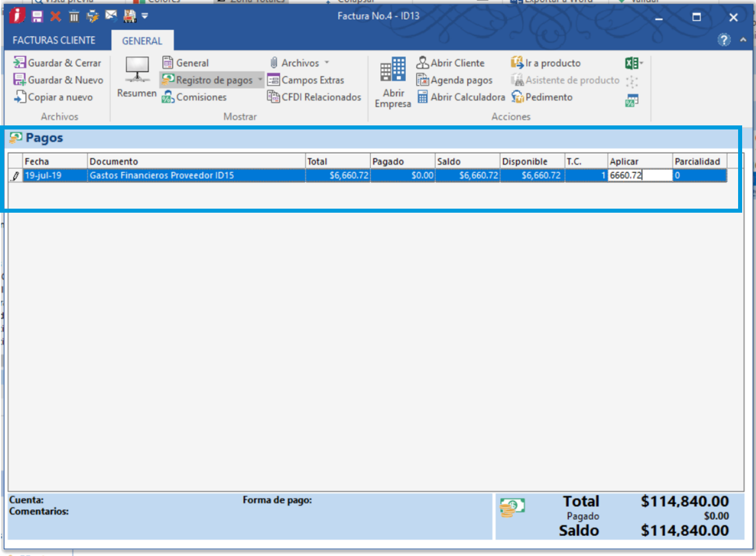Click Guardar & Nuevo
The height and width of the screenshot is (556, 756).
[x=58, y=80]
